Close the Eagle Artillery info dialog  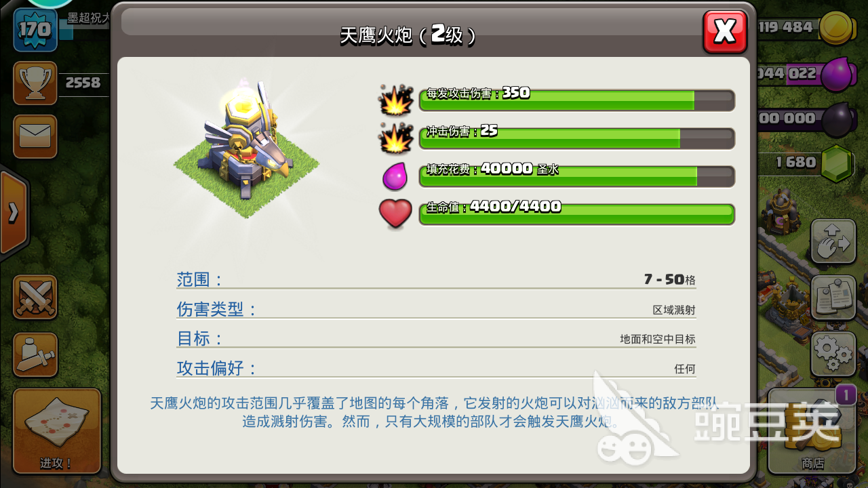coord(725,31)
